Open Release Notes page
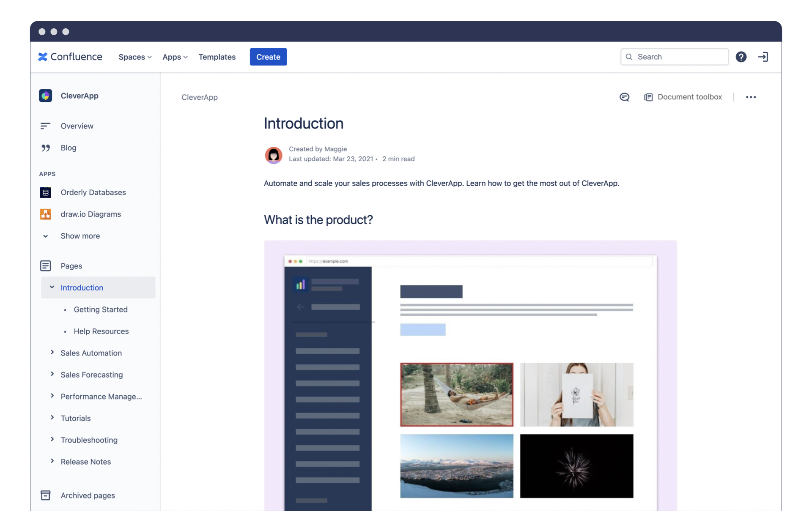The width and height of the screenshot is (812, 531). (x=86, y=462)
